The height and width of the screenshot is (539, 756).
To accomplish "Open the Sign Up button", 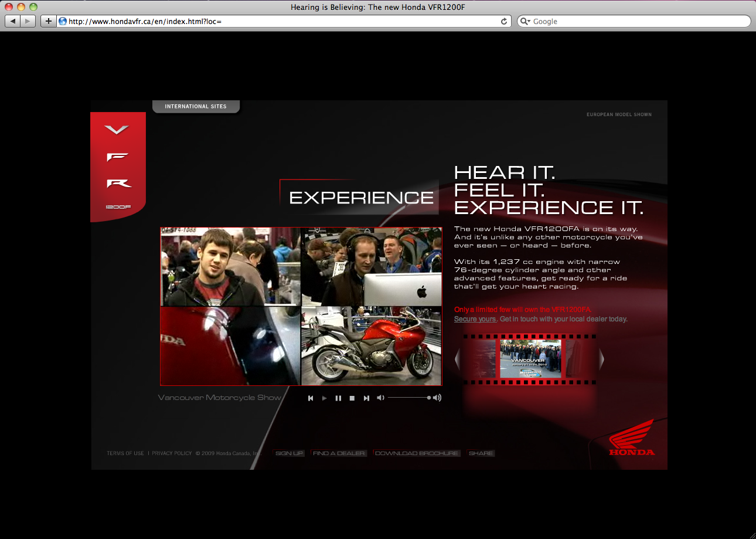I will [289, 453].
